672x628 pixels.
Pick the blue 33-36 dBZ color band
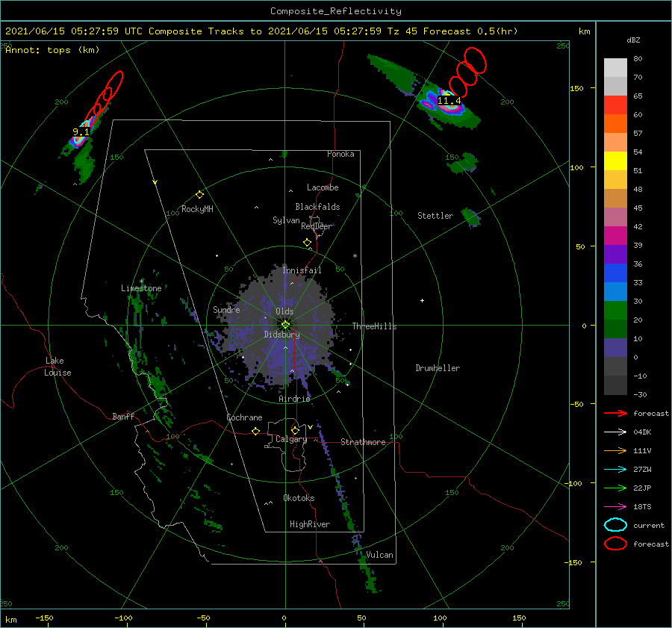(x=615, y=273)
